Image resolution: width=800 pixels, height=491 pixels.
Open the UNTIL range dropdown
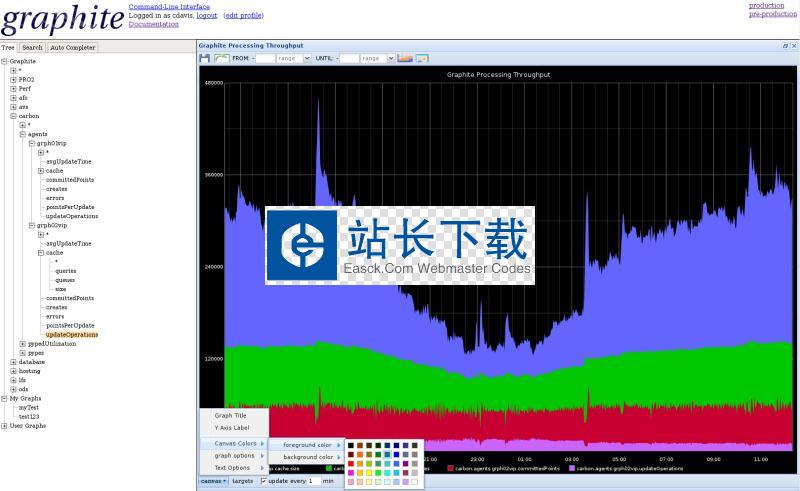click(x=390, y=59)
